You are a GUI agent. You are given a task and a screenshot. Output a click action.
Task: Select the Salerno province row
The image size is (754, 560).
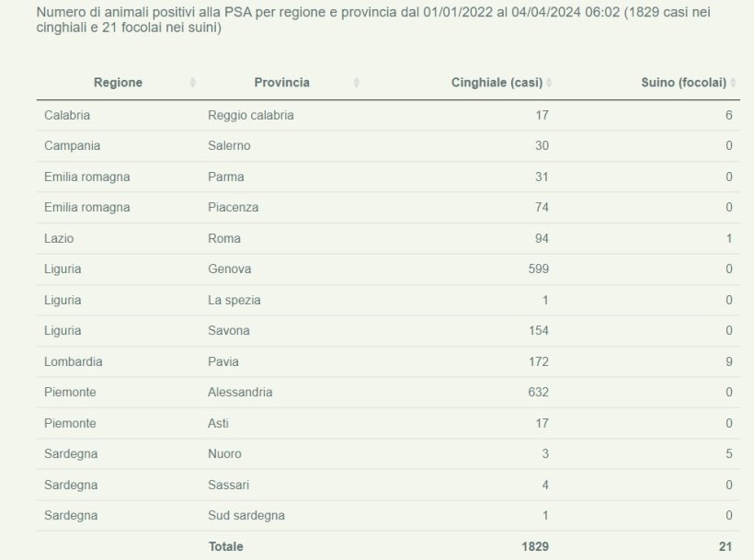(x=229, y=145)
